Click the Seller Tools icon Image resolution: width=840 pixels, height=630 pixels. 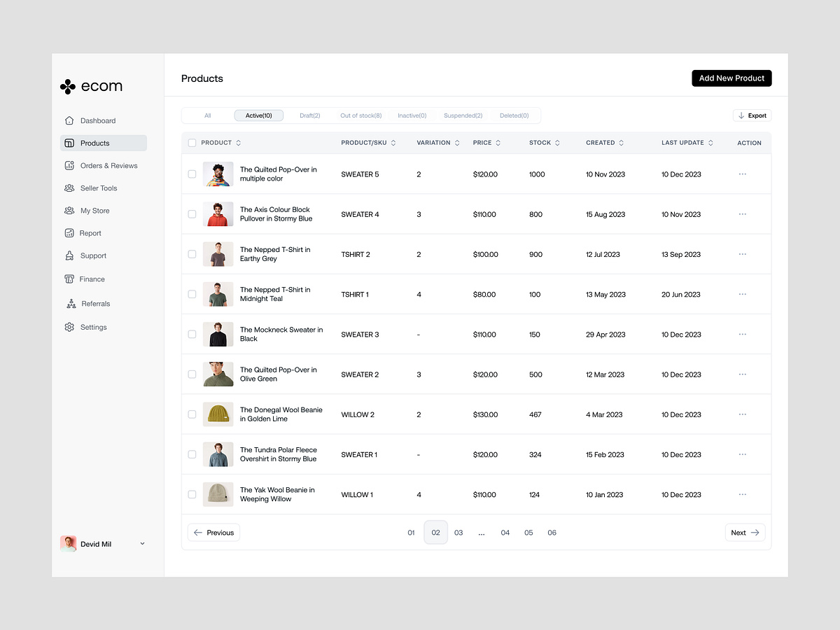click(69, 188)
